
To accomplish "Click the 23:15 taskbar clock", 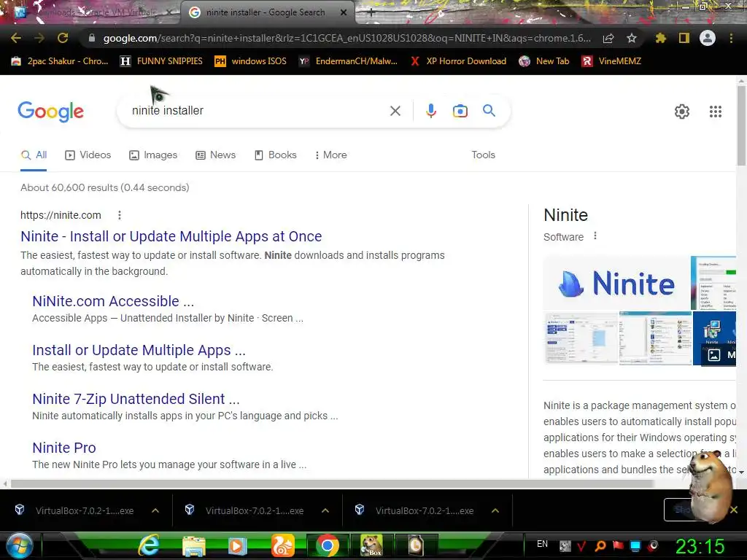I will coord(700,546).
